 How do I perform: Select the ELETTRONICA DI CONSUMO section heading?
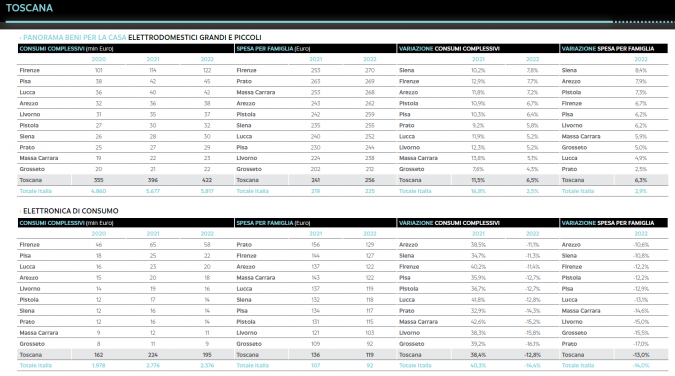pyautogui.click(x=71, y=211)
